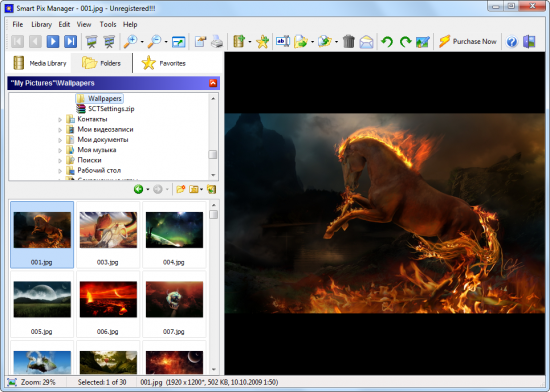Click the exit door icon in toolbar

(x=529, y=42)
